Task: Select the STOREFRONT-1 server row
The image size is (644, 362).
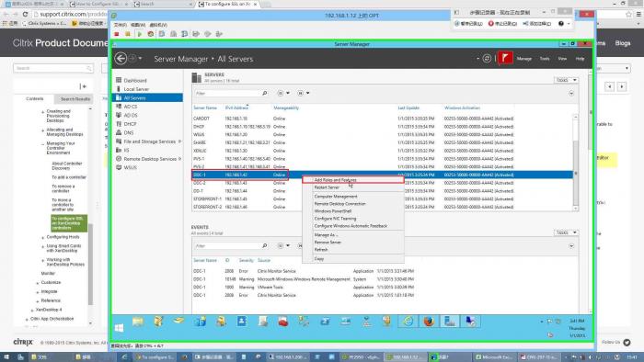Action: [x=383, y=198]
